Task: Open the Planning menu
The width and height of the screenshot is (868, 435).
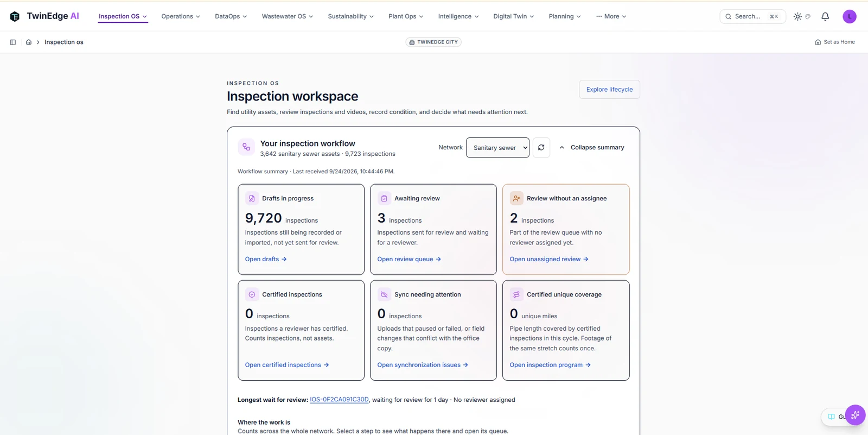Action: (x=565, y=17)
